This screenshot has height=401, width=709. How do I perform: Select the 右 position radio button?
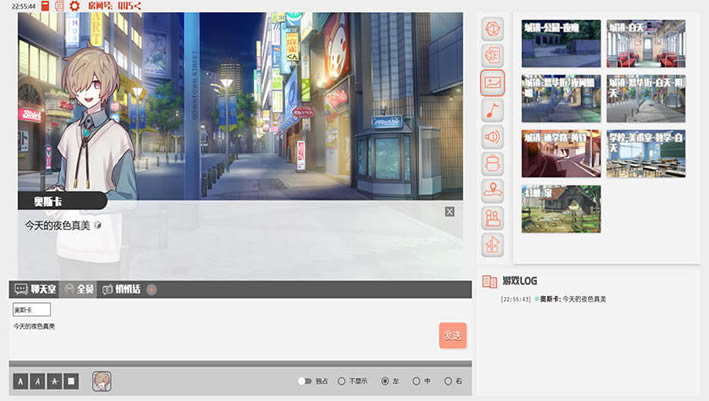coord(446,381)
